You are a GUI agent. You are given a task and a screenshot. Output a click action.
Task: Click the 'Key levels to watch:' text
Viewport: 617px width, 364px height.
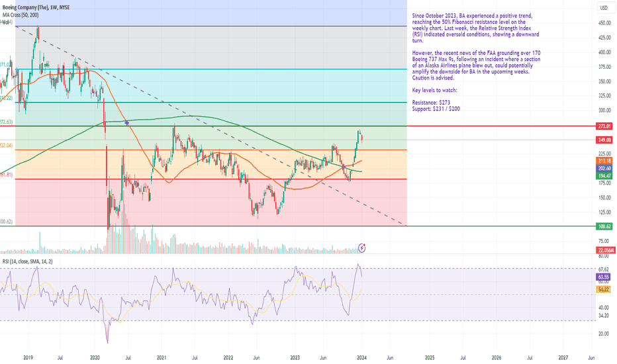[x=434, y=90]
